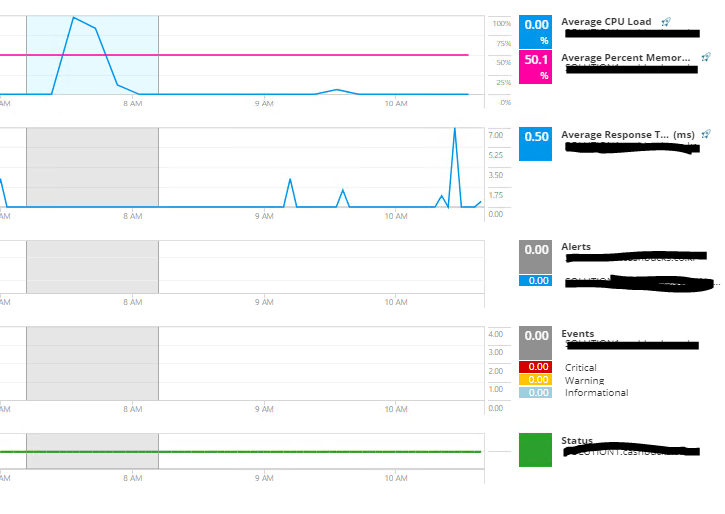Toggle the yellow Warning events badge
The height and width of the screenshot is (514, 725).
coord(535,380)
